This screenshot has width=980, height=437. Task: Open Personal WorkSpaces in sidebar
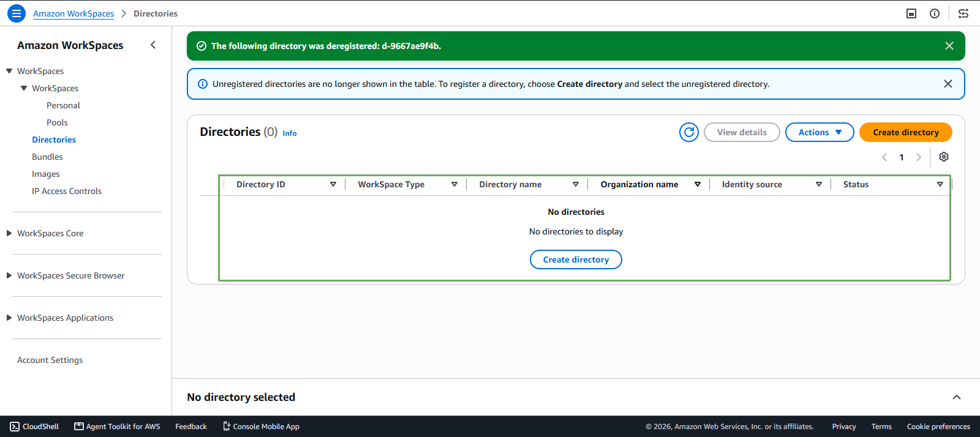click(63, 105)
